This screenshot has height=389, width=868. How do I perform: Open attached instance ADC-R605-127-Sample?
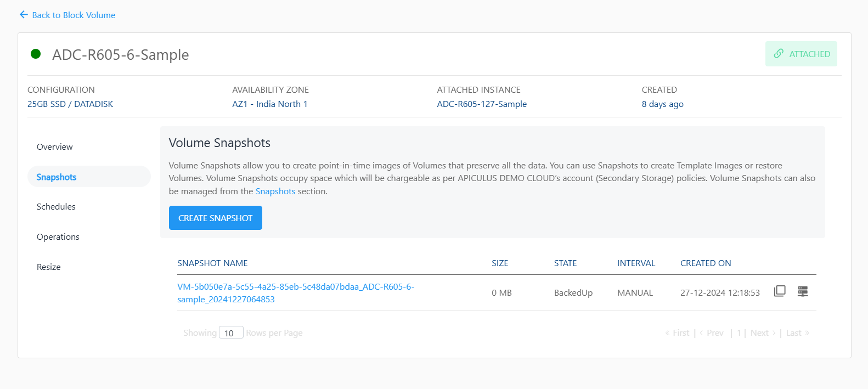[x=482, y=104]
